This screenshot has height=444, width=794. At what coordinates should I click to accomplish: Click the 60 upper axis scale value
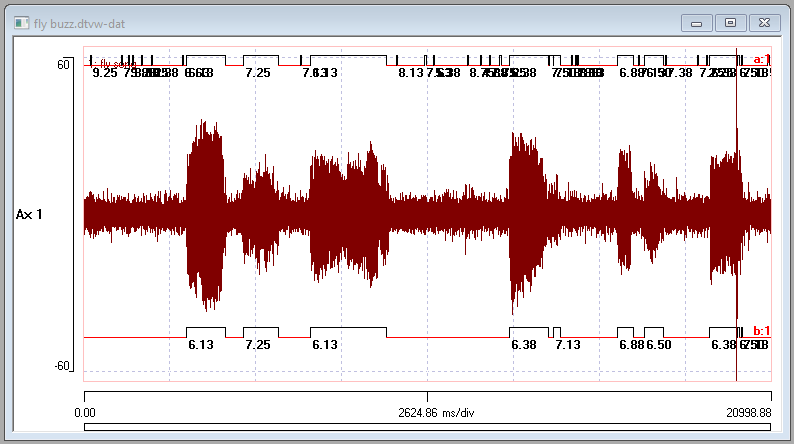tap(63, 65)
